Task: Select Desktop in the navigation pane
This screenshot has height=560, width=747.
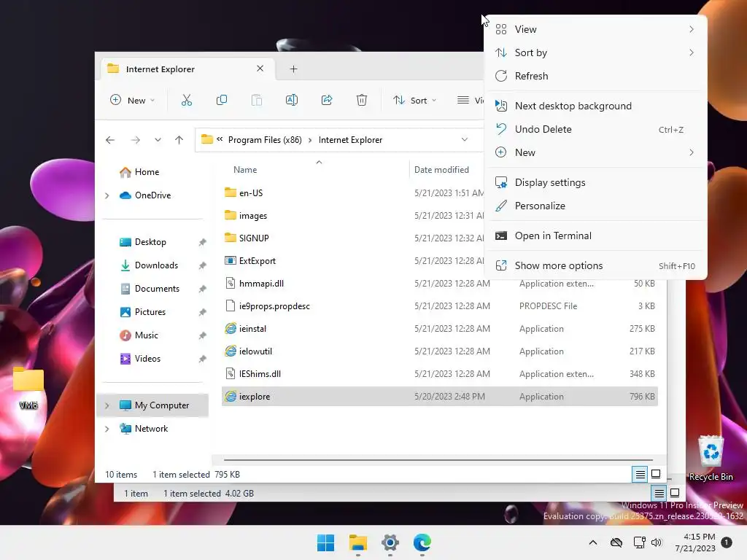Action: [x=150, y=242]
